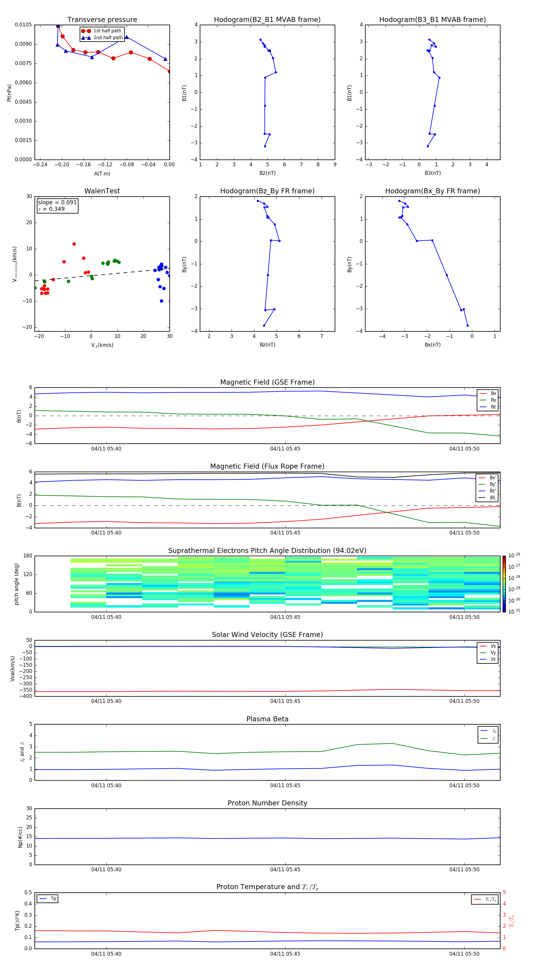This screenshot has width=535, height=980.
Task: Click the Magnetic Field (GSE Frame) title
Action: pos(267,382)
